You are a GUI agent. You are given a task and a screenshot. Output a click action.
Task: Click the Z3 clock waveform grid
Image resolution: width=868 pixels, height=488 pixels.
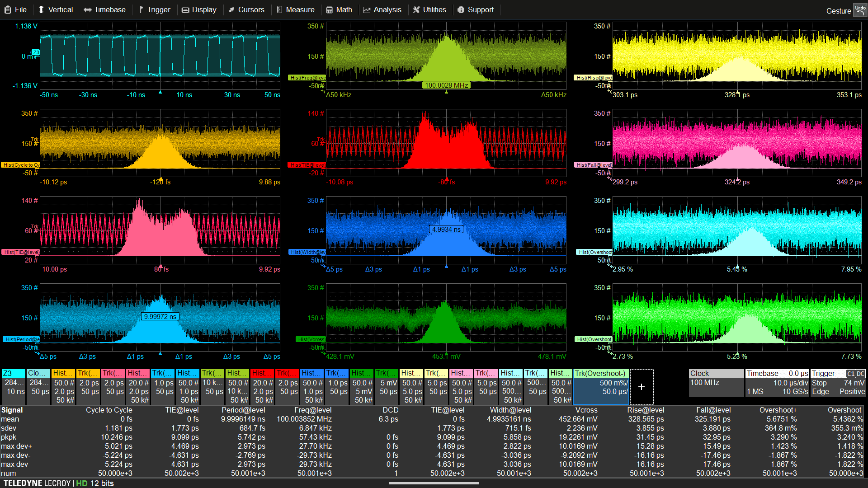click(x=160, y=56)
